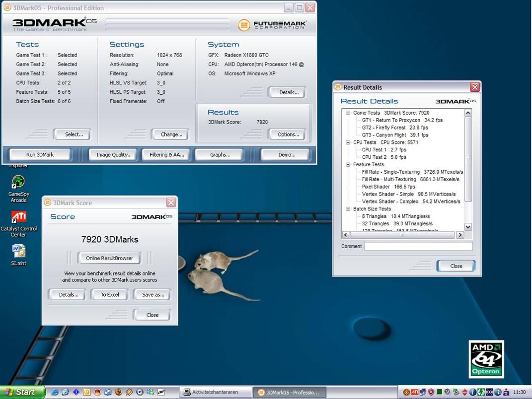
Task: Click the Result Details vertical scrollbar thumb
Action: tap(468, 159)
